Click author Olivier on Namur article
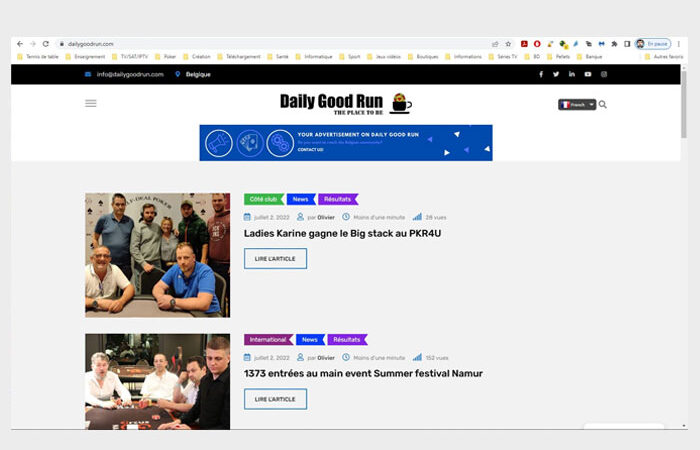The height and width of the screenshot is (450, 700). (326, 358)
